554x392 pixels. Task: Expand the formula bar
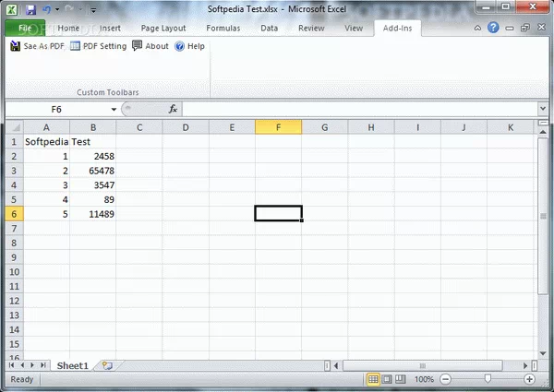542,109
